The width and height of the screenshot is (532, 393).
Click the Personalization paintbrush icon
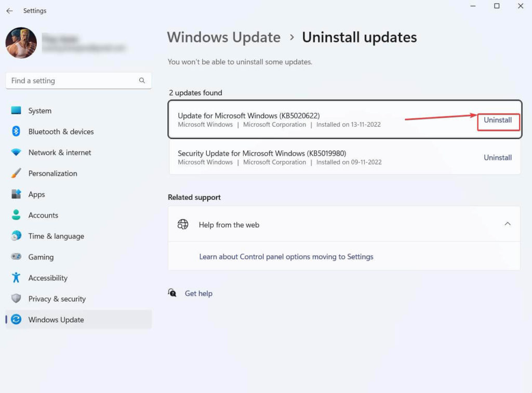tap(16, 173)
